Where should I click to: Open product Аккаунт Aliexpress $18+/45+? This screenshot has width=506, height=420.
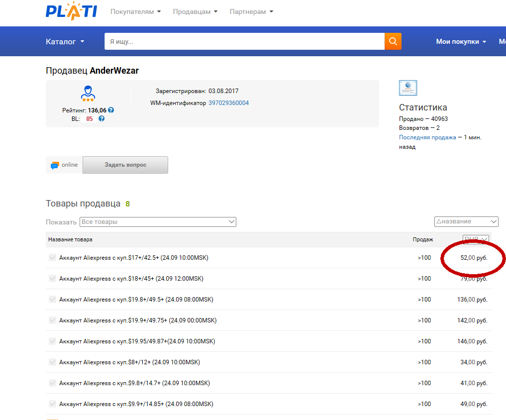coord(131,279)
